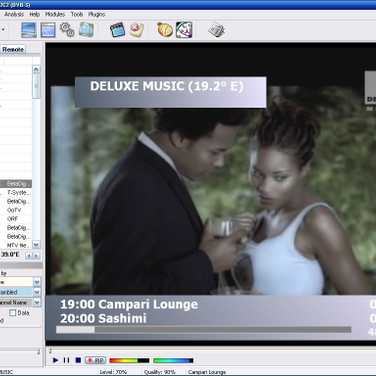Open the Tools menu
The image size is (376, 376).
[77, 14]
